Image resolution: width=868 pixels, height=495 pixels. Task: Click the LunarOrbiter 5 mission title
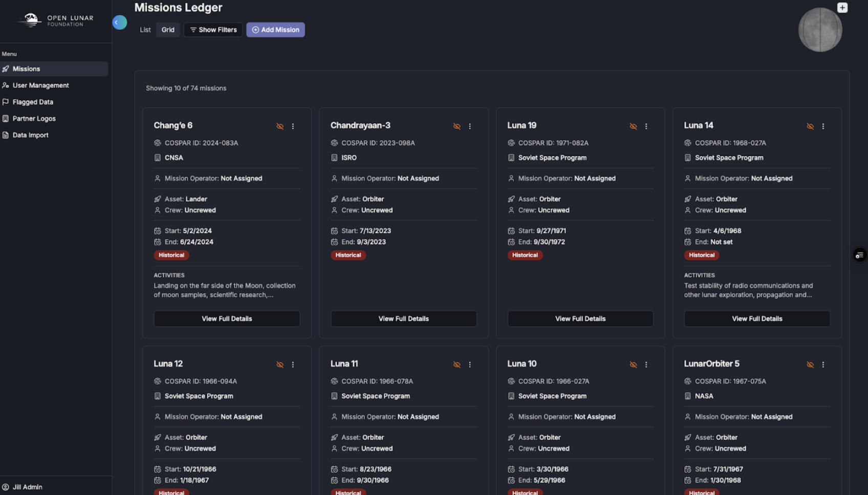coord(711,364)
